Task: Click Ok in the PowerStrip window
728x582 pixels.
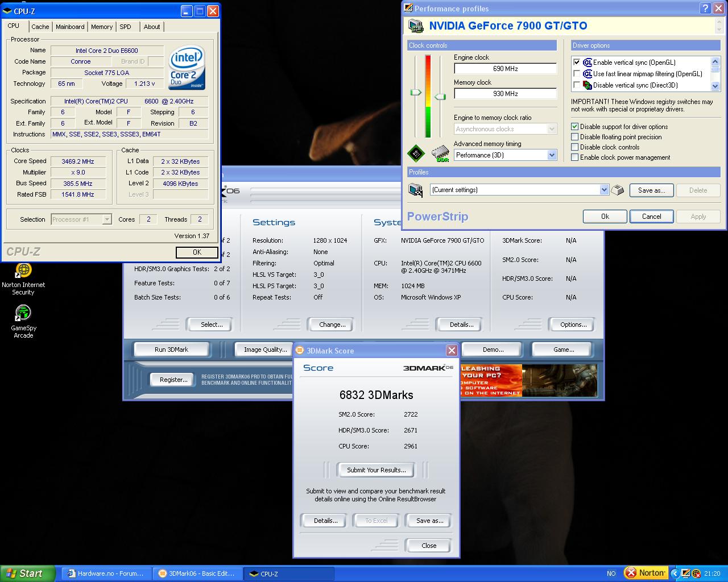Action: click(x=605, y=217)
